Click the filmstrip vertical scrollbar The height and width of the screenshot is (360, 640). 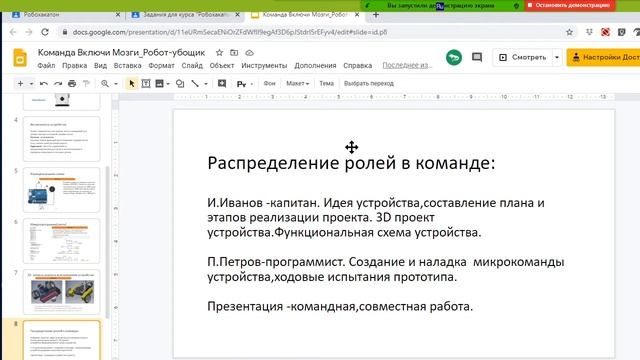pyautogui.click(x=107, y=242)
